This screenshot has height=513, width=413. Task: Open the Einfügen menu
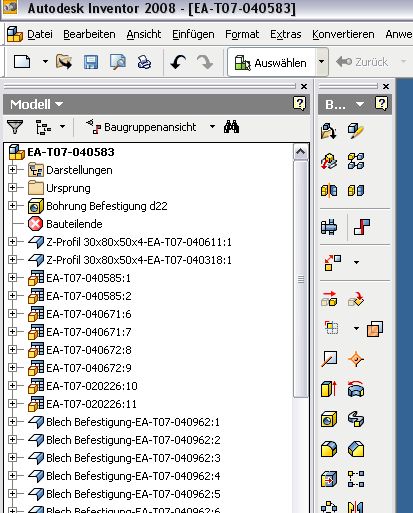click(193, 34)
